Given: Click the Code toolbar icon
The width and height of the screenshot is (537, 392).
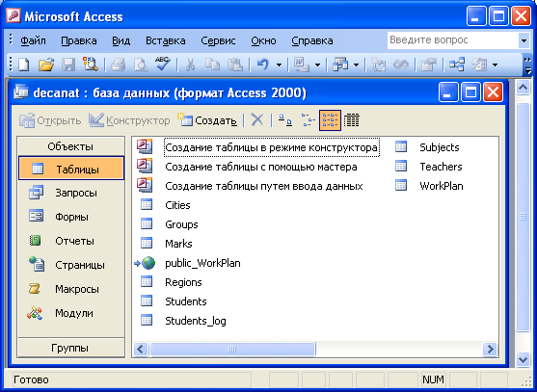Looking at the screenshot, I should pyautogui.click(x=379, y=65).
